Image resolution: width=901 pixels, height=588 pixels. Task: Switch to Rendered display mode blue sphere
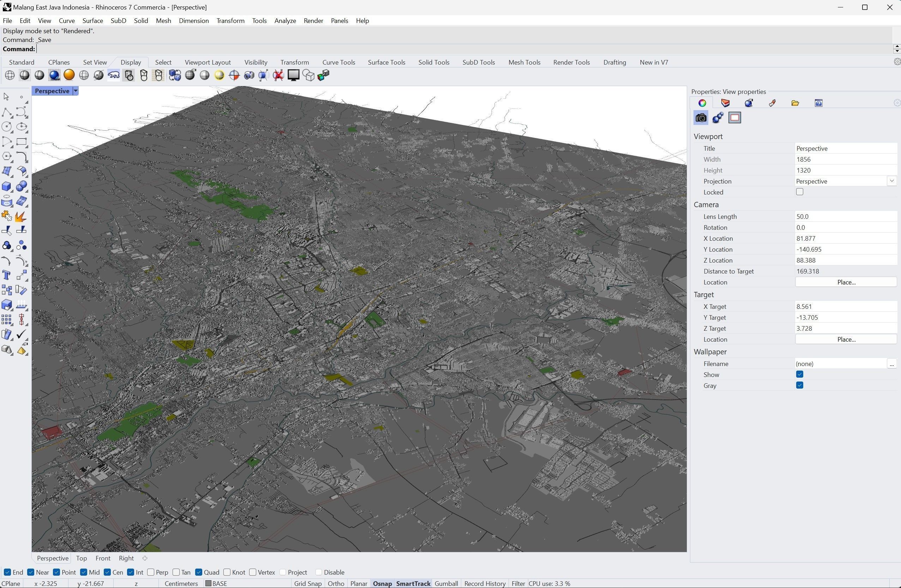(54, 75)
